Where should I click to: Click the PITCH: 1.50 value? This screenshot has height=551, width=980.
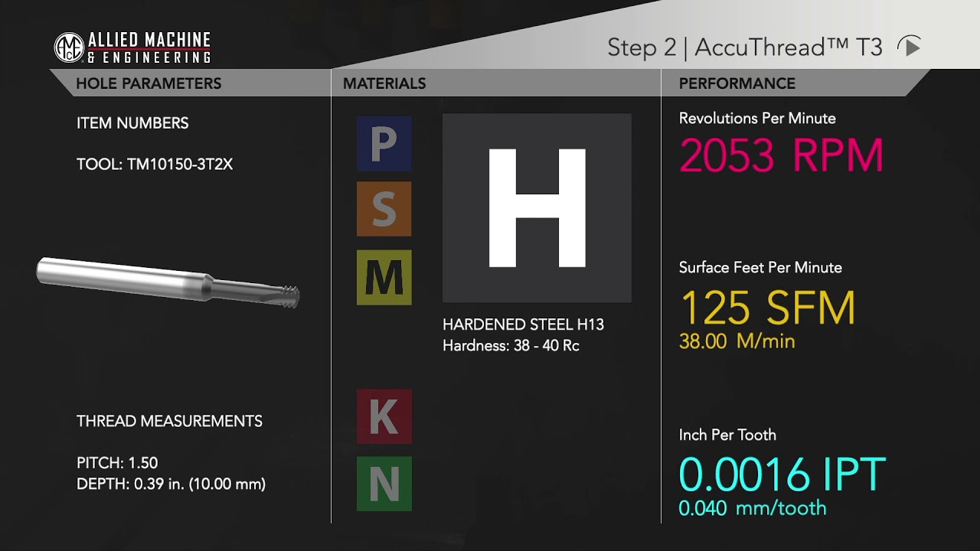(x=117, y=463)
